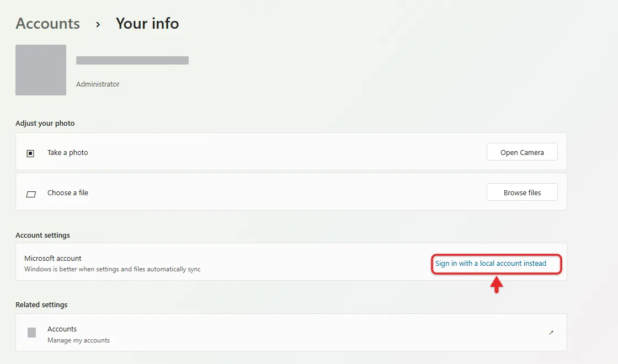Click the Accounts label under Related settings
Screen dimensions: 618x364
[x=62, y=329]
